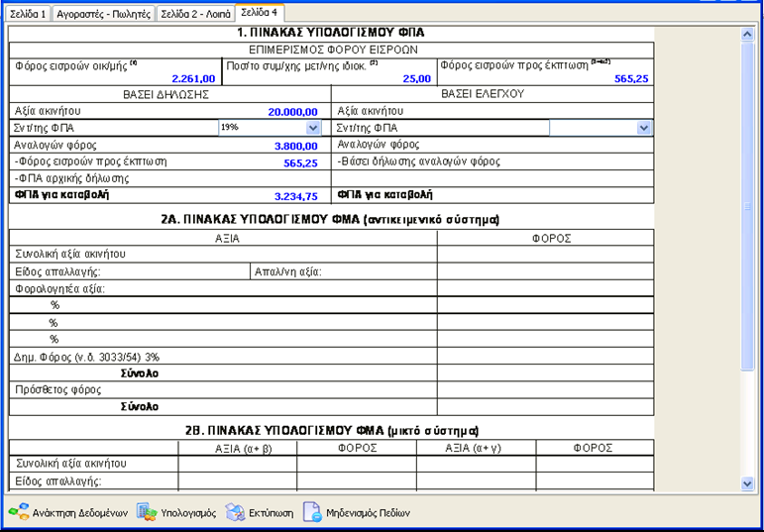Open the 19% Συντ/της ΦΠΑ dropdown

tap(313, 128)
